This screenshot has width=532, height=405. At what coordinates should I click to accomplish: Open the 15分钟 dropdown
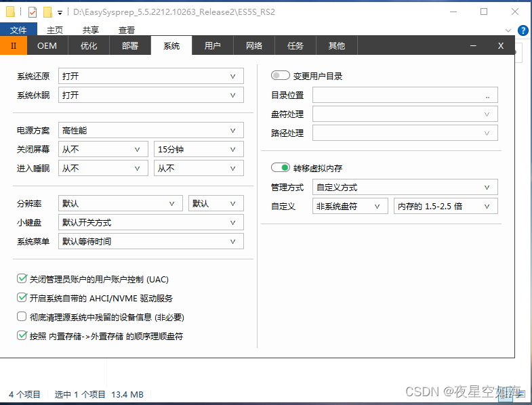199,149
